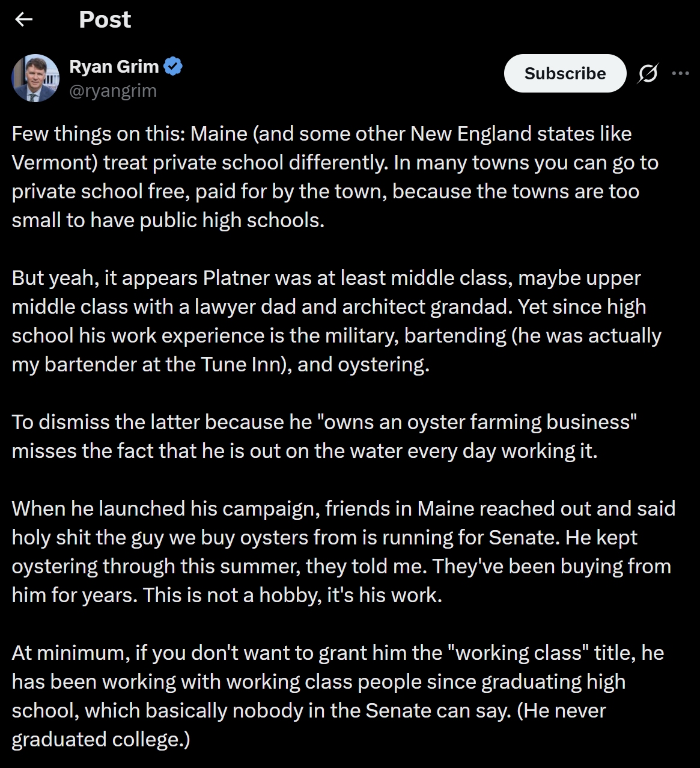Click the paragraph starting "At minimum"
The height and width of the screenshot is (768, 700).
coord(336,696)
